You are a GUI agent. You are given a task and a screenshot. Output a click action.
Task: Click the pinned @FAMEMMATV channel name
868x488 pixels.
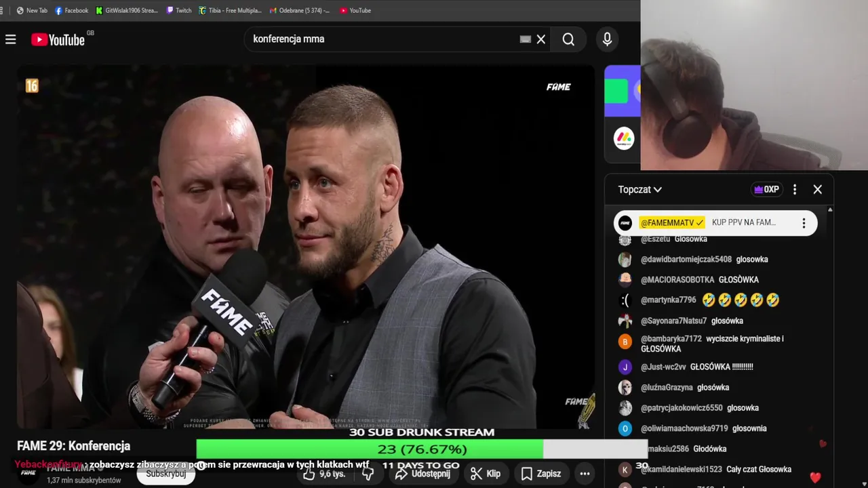[672, 223]
